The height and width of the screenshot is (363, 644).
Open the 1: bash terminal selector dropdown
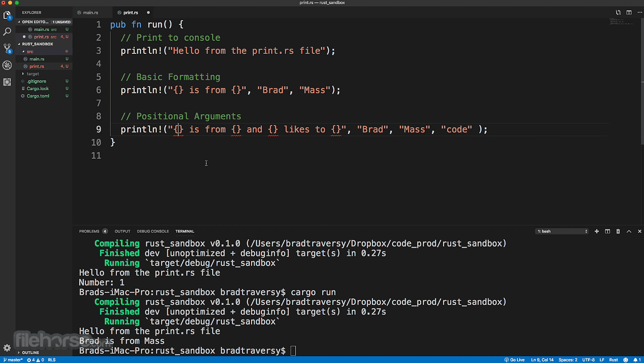(562, 231)
